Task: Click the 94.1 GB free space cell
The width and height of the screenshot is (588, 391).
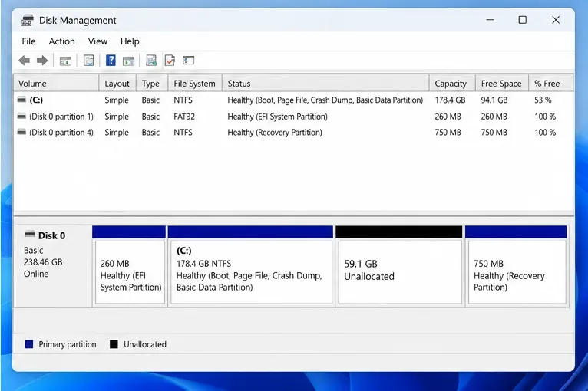Action: click(x=494, y=100)
